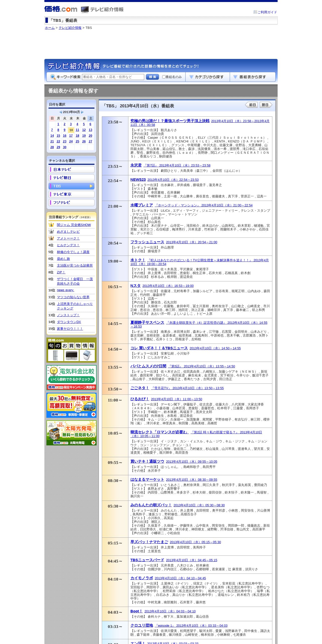The image size is (322, 644).
Task: Click the 11:00～ time cell
Action: [x=115, y=411]
